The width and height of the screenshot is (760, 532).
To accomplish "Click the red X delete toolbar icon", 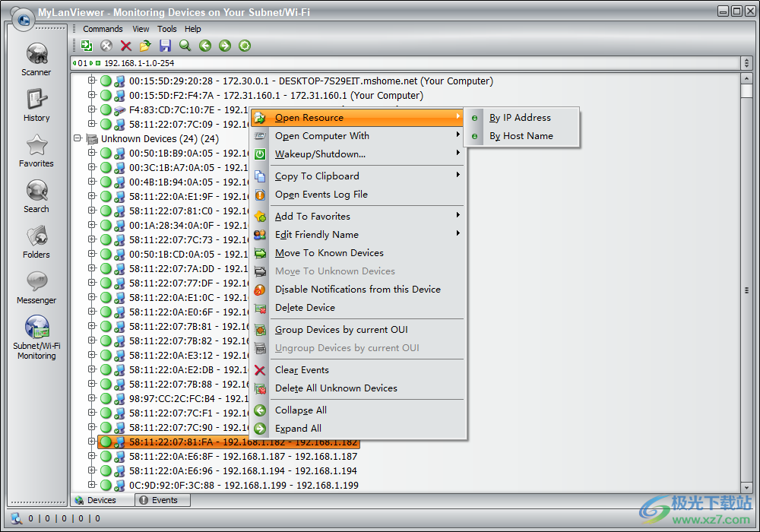I will pyautogui.click(x=126, y=46).
